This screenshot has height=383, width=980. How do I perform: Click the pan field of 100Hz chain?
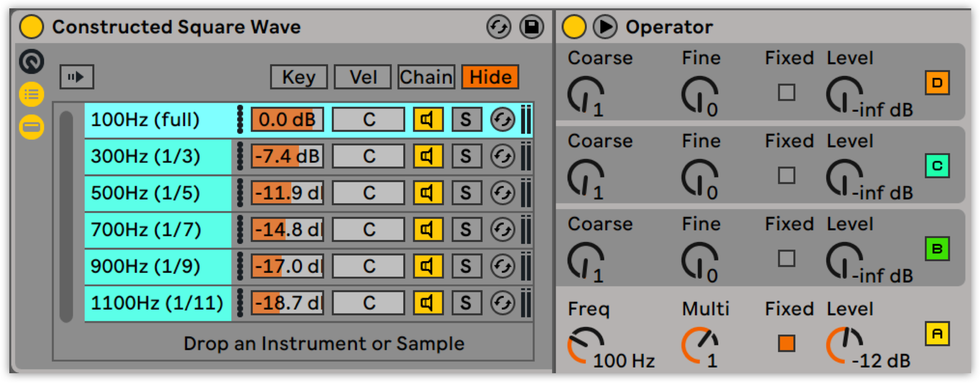tap(368, 120)
